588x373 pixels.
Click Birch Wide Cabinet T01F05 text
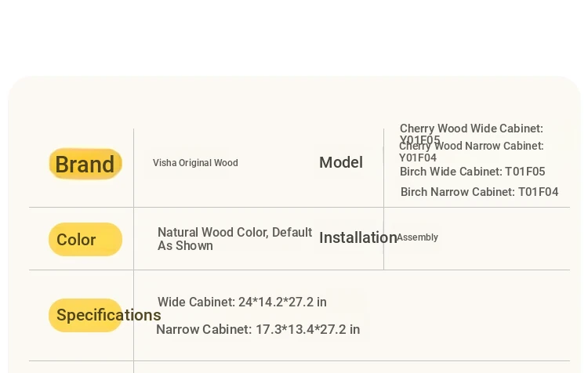473,172
